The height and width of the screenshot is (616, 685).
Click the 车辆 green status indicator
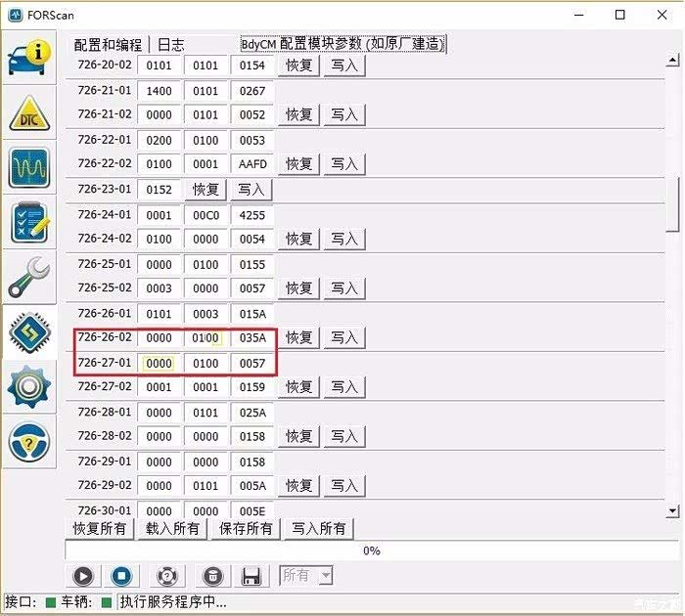pos(106,602)
